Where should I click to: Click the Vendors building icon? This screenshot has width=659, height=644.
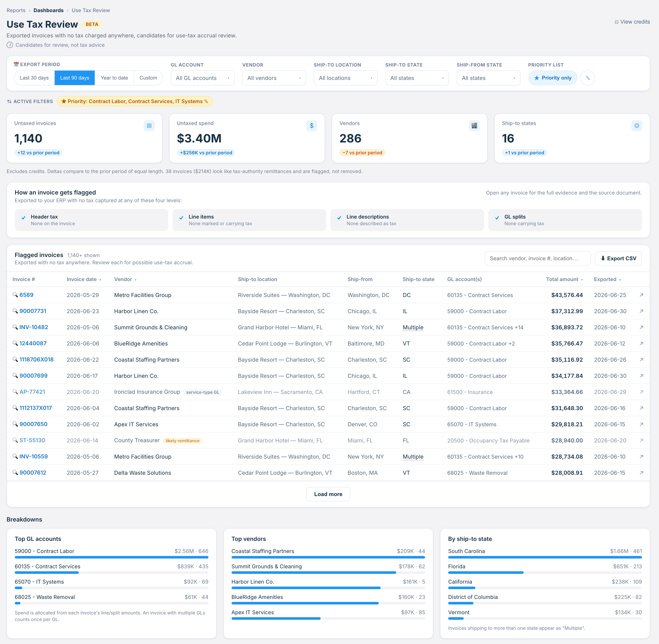[x=474, y=125]
